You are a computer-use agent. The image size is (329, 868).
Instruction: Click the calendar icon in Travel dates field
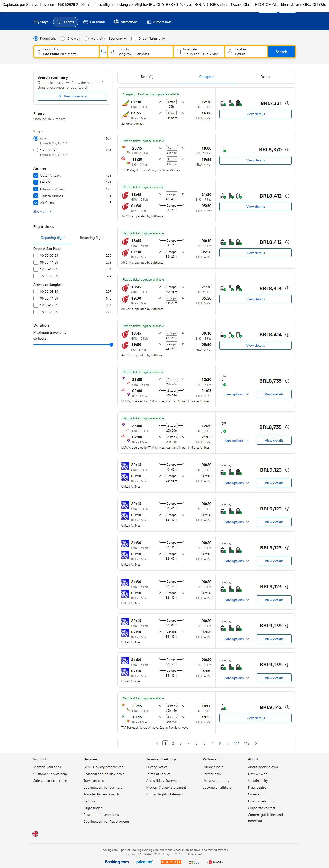click(178, 52)
